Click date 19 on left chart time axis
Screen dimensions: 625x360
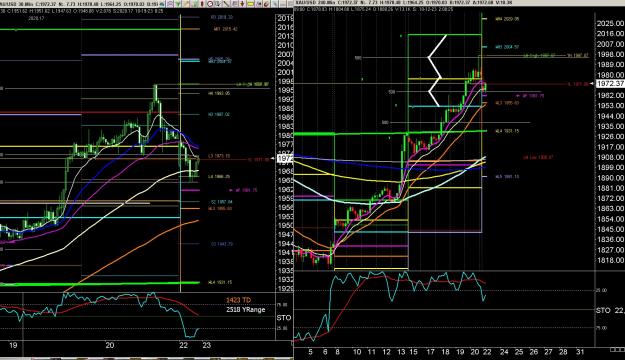pos(13,345)
